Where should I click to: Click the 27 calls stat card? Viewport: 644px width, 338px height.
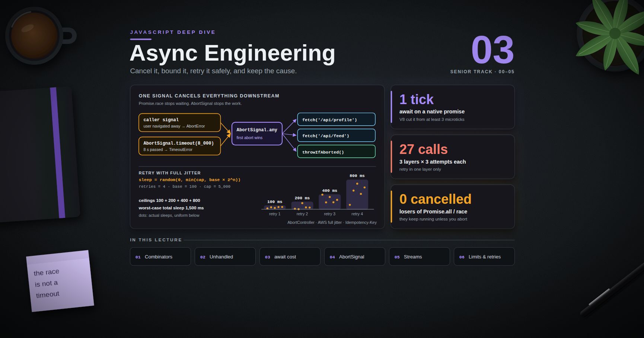click(453, 157)
